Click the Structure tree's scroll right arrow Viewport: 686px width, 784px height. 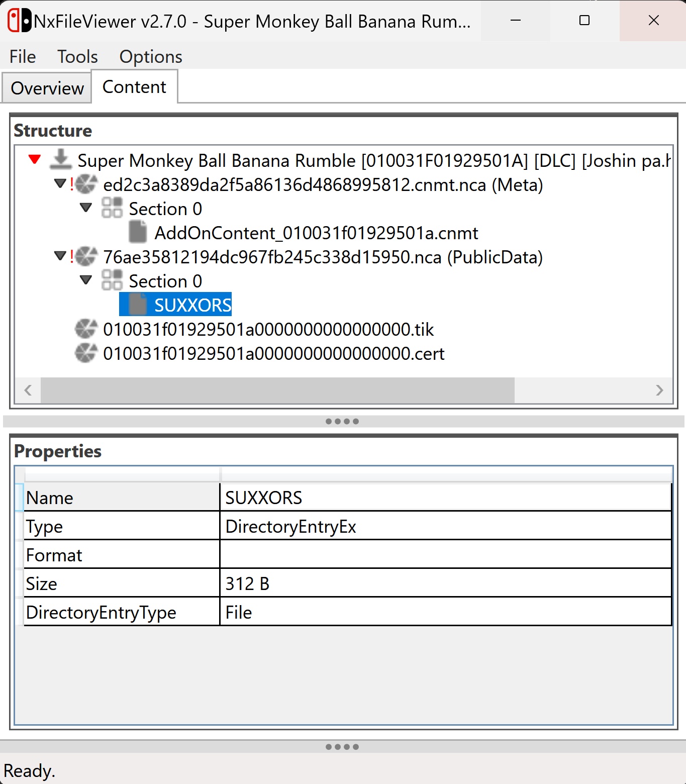(x=659, y=390)
